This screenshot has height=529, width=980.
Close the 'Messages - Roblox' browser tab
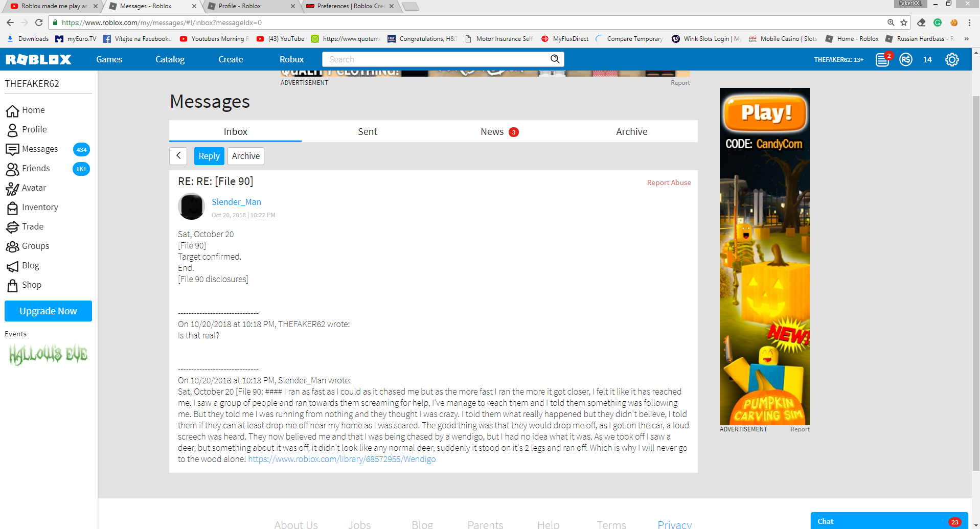coord(194,6)
